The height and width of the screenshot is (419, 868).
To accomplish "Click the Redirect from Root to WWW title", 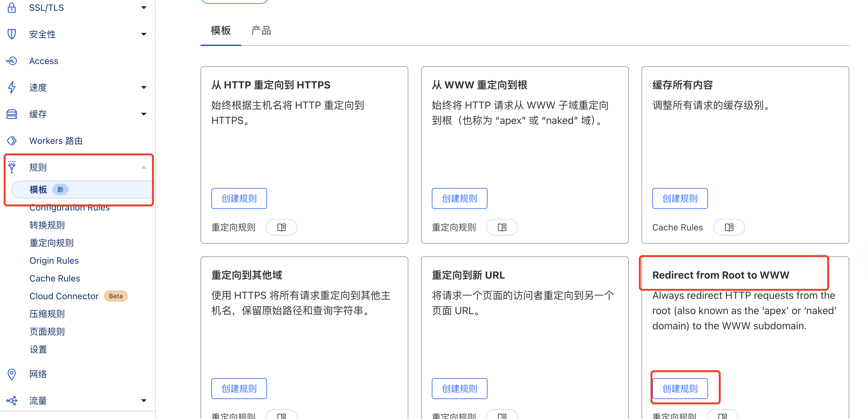I will pyautogui.click(x=720, y=275).
